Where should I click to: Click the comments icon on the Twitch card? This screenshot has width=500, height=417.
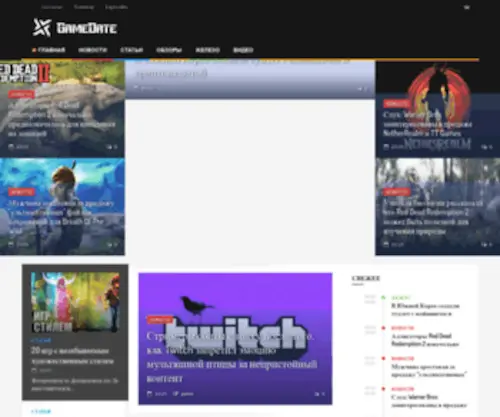[317, 394]
